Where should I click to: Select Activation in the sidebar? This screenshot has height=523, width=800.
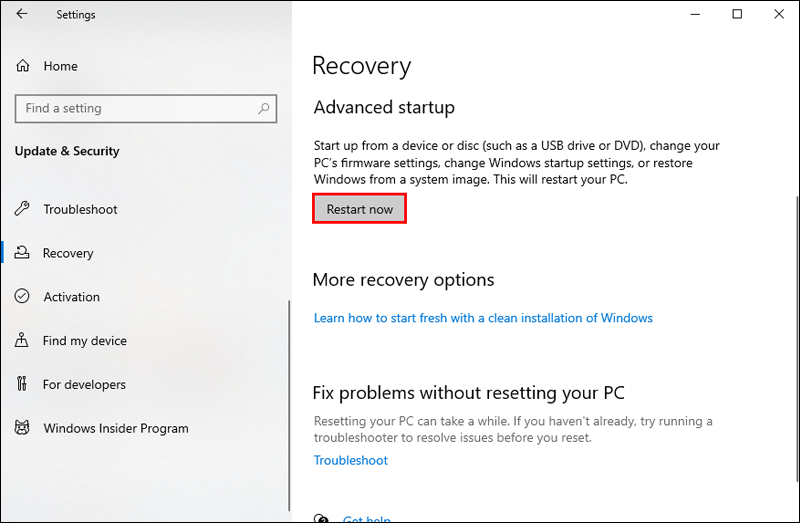(71, 297)
